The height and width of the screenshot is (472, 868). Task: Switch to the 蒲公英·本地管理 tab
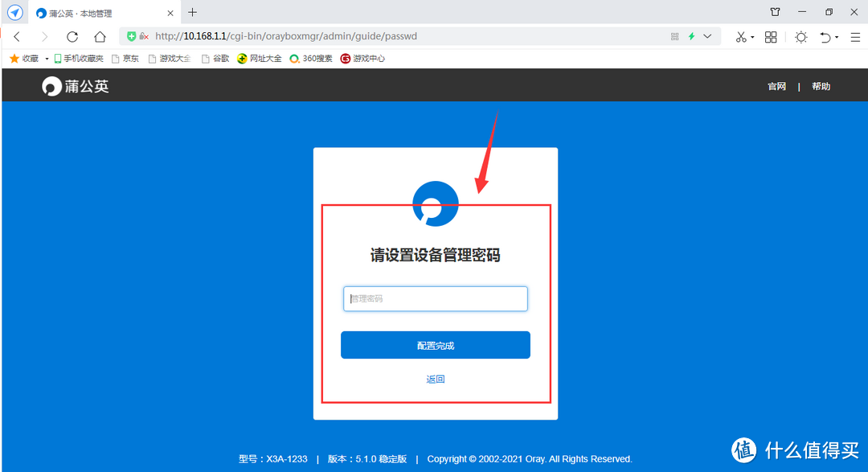[x=88, y=13]
